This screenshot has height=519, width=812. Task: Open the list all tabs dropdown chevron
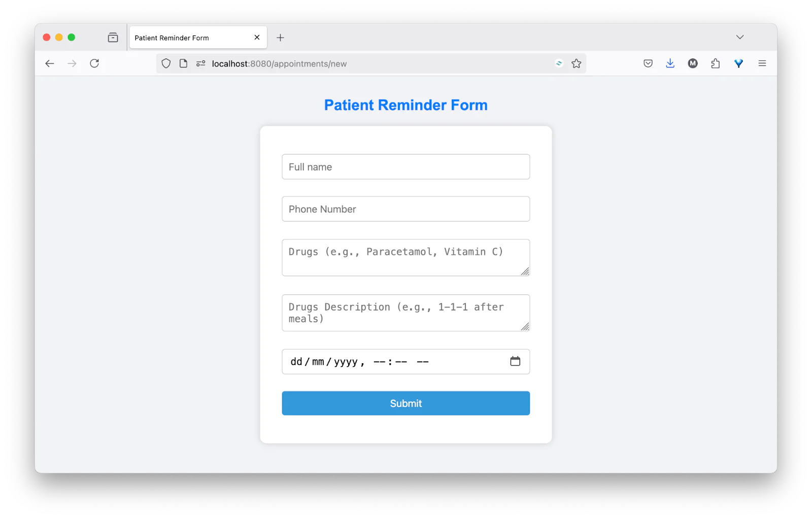(x=740, y=37)
